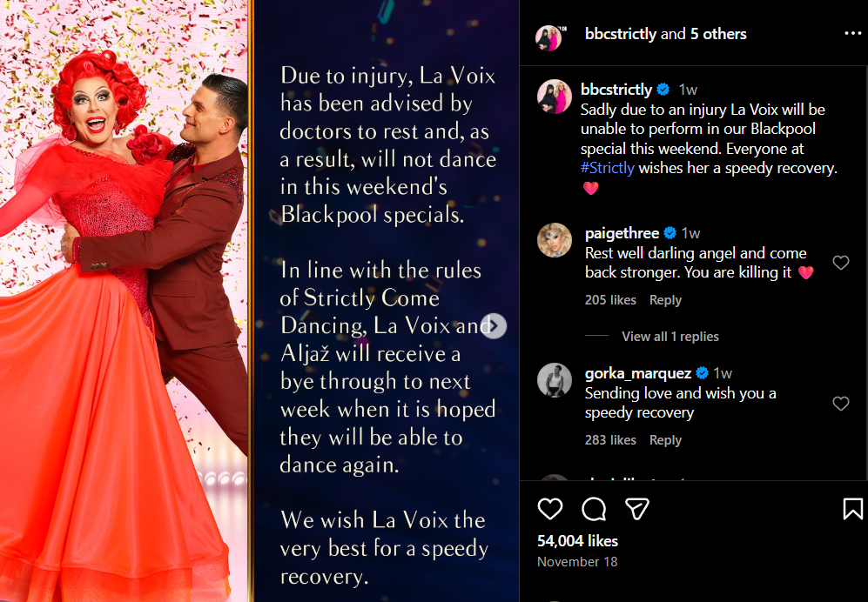Open bbcstrictly profile from header username
The height and width of the screenshot is (602, 868).
(x=621, y=34)
